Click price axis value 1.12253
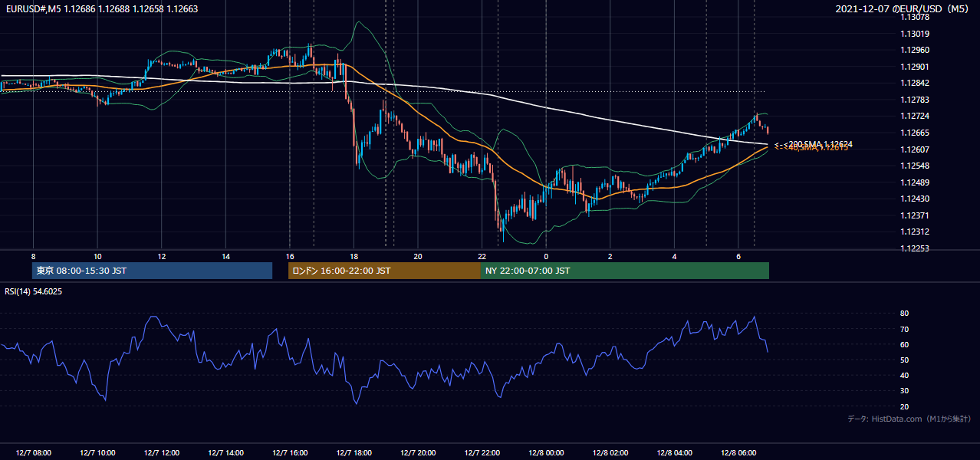The image size is (980, 460). (915, 248)
